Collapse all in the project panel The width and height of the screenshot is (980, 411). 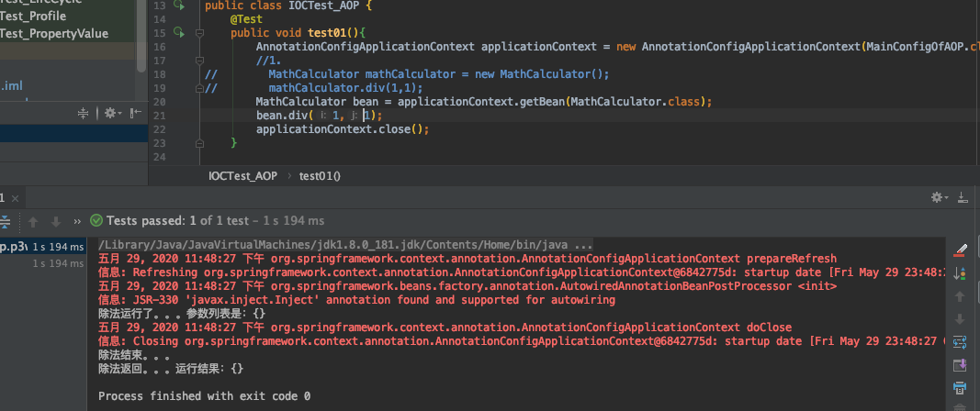click(x=84, y=113)
